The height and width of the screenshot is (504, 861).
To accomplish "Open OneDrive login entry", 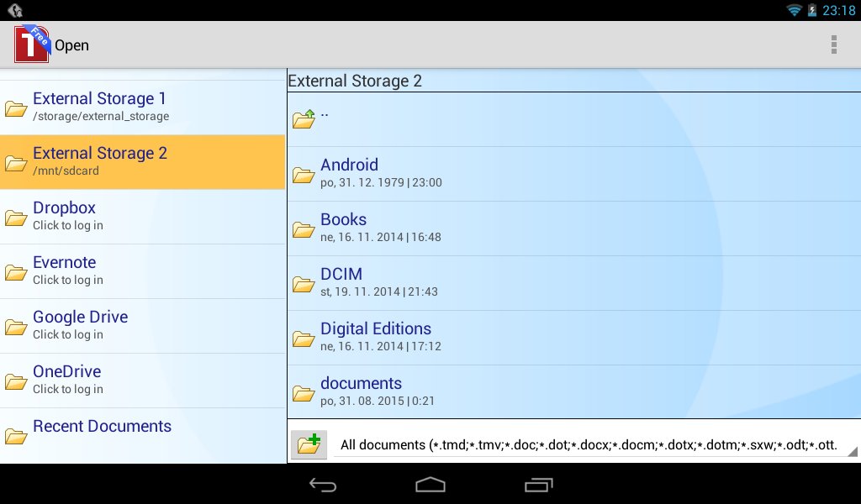I will 143,381.
